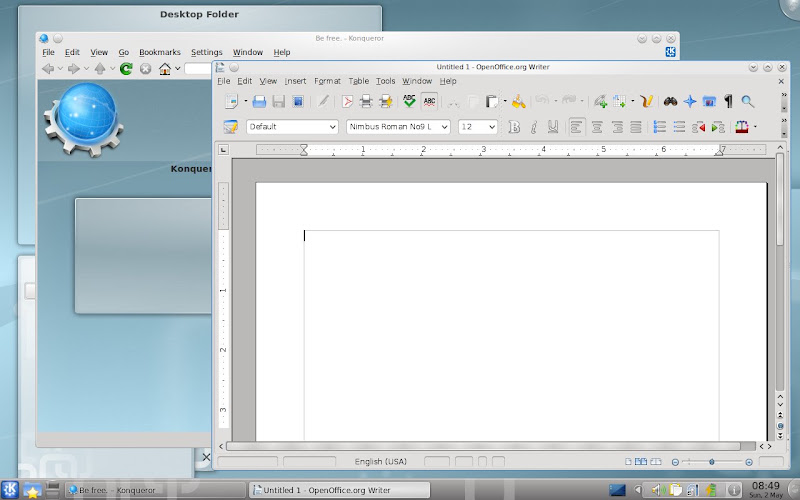
Task: Open Writer Format menu
Action: [x=327, y=81]
